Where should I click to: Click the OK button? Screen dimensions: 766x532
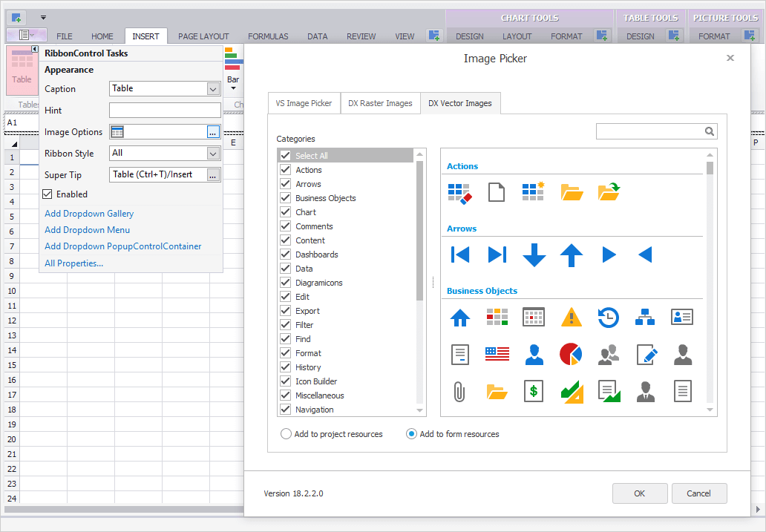[x=639, y=493]
